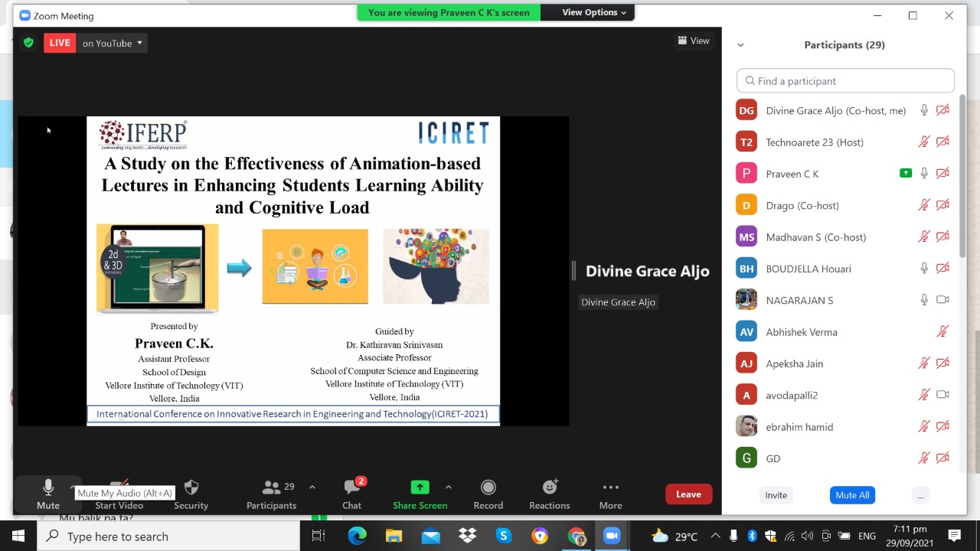Expand the Participants arrow menu
The width and height of the screenshot is (980, 551).
312,487
